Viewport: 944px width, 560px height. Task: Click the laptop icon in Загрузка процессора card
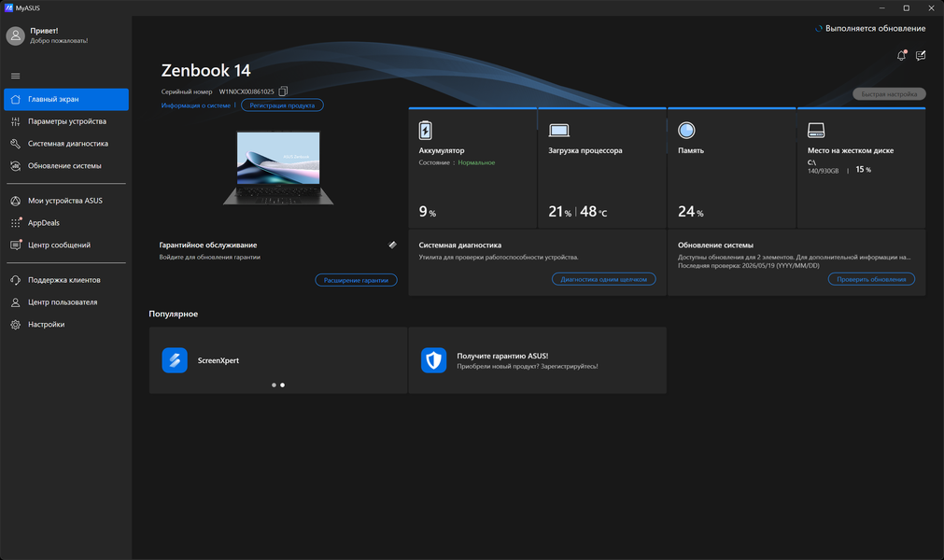pos(558,131)
